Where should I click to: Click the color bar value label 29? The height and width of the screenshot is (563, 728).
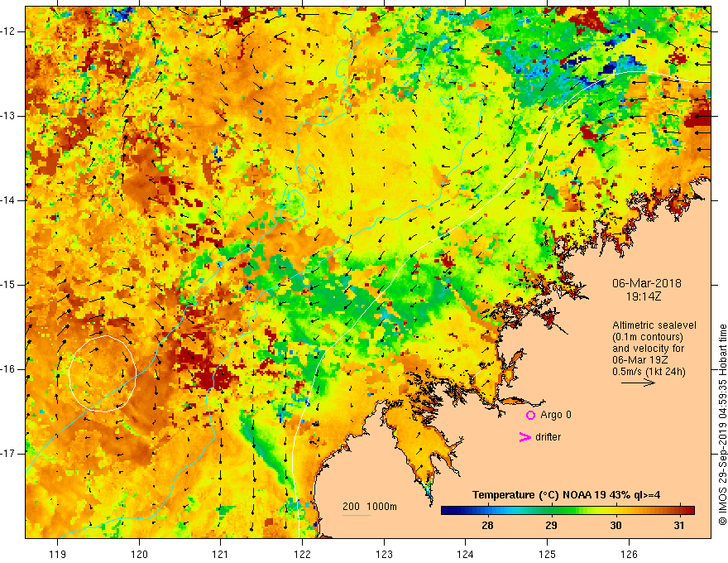point(551,526)
